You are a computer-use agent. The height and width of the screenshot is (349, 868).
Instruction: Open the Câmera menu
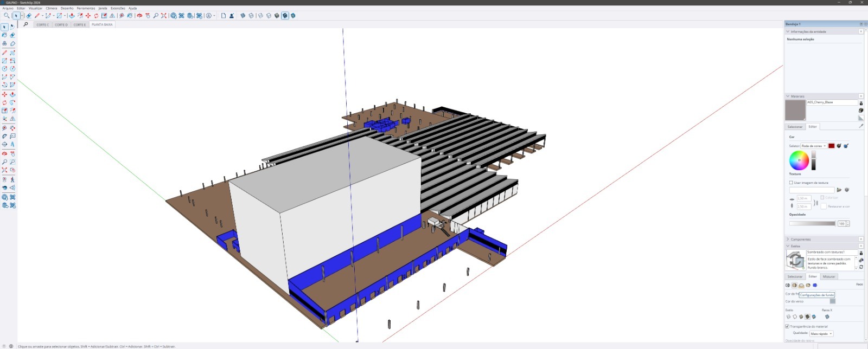(x=51, y=8)
